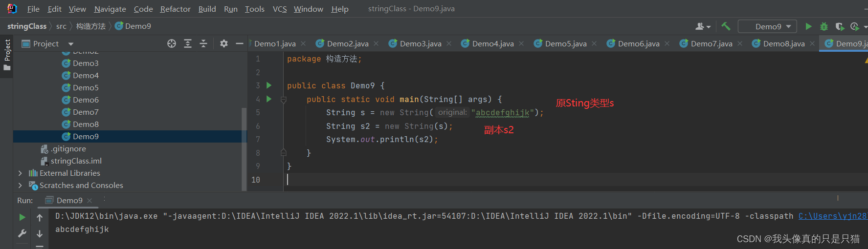Screen dimensions: 868x249
Task: Select the .gitignore file
Action: click(64, 148)
